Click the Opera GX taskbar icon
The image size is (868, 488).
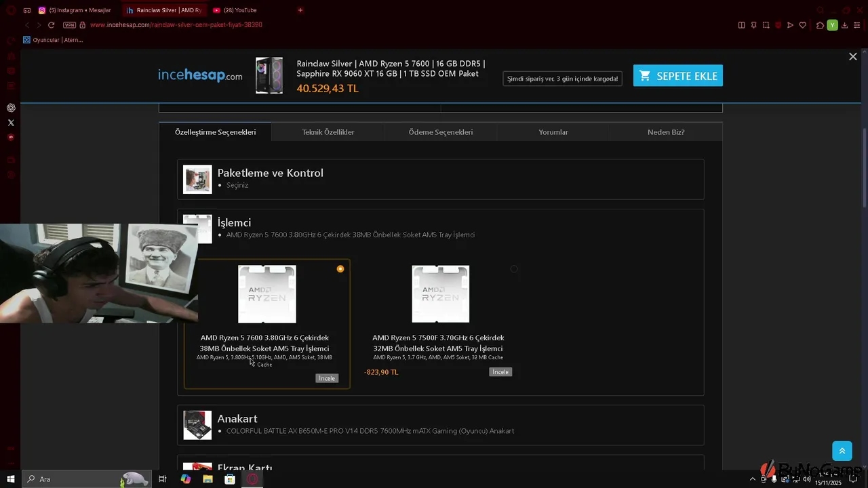point(252,479)
